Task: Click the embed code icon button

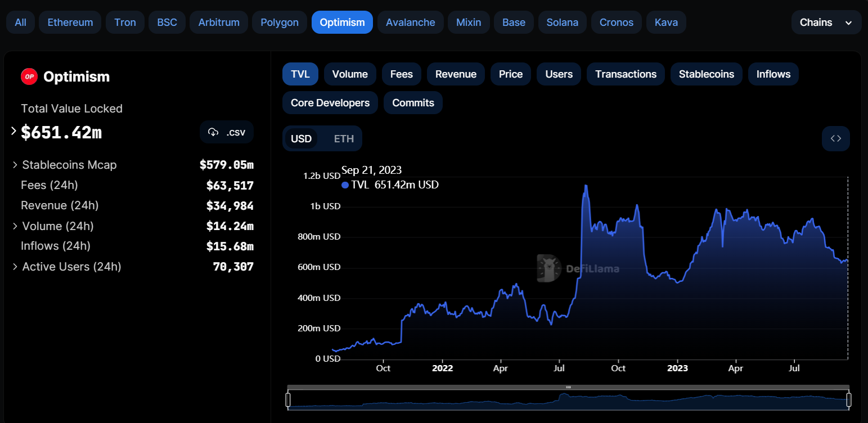Action: pyautogui.click(x=835, y=138)
